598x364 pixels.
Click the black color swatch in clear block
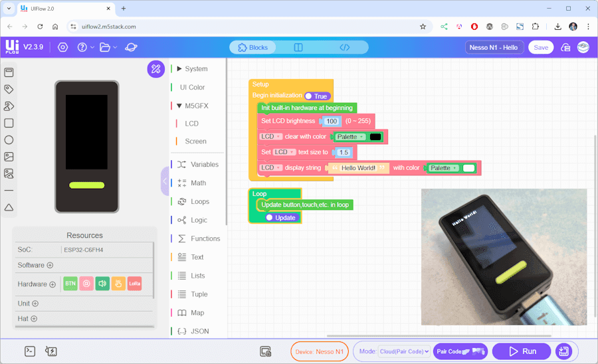(x=375, y=137)
